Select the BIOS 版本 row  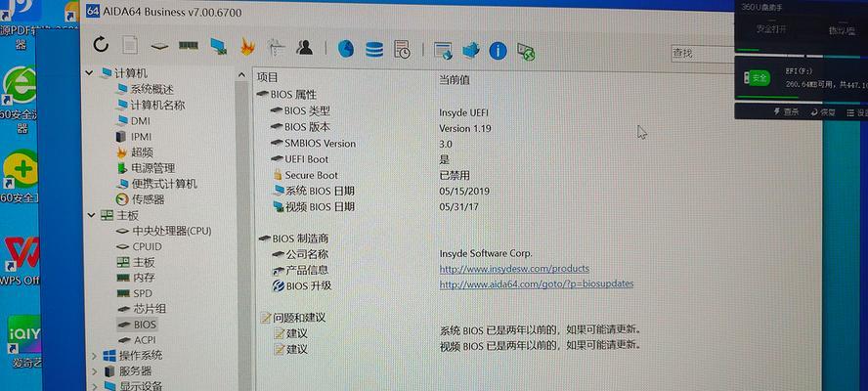[x=301, y=127]
